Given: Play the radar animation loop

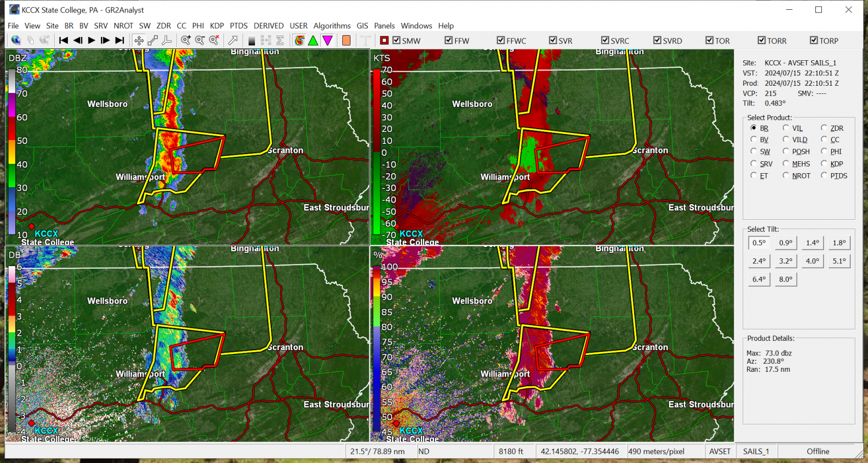Looking at the screenshot, I should click(92, 40).
